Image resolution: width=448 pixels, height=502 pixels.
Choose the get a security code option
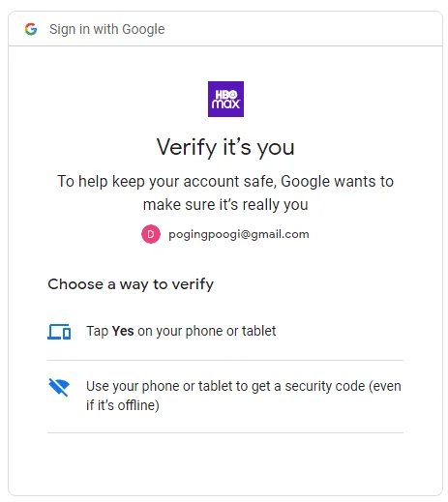(x=225, y=397)
